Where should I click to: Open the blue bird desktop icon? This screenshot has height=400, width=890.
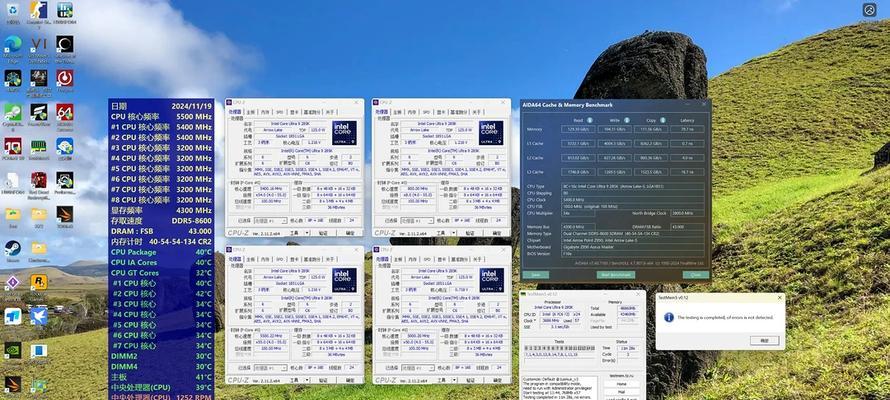(x=39, y=316)
